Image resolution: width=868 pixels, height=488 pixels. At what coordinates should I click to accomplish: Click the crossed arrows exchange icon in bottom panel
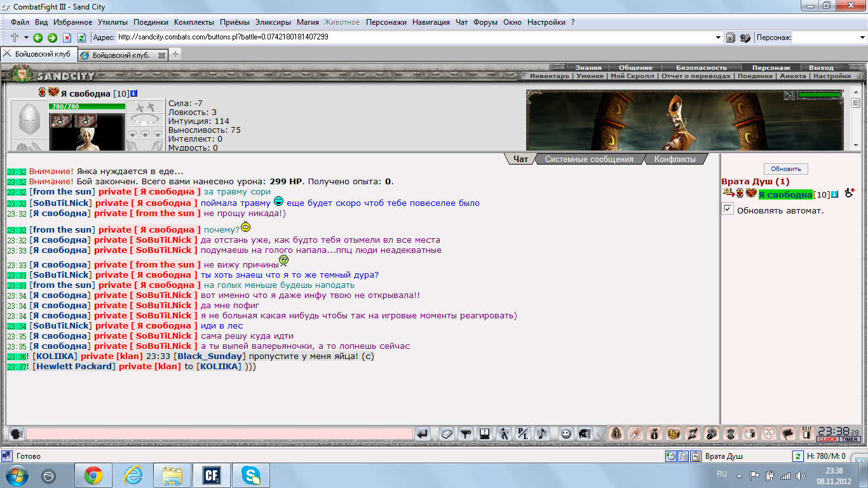click(x=692, y=433)
